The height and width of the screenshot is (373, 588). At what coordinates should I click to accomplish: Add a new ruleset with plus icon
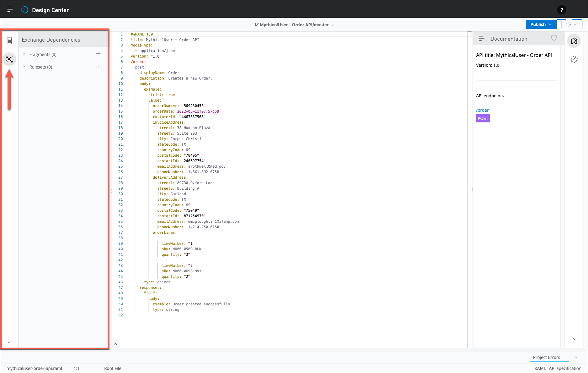click(98, 66)
